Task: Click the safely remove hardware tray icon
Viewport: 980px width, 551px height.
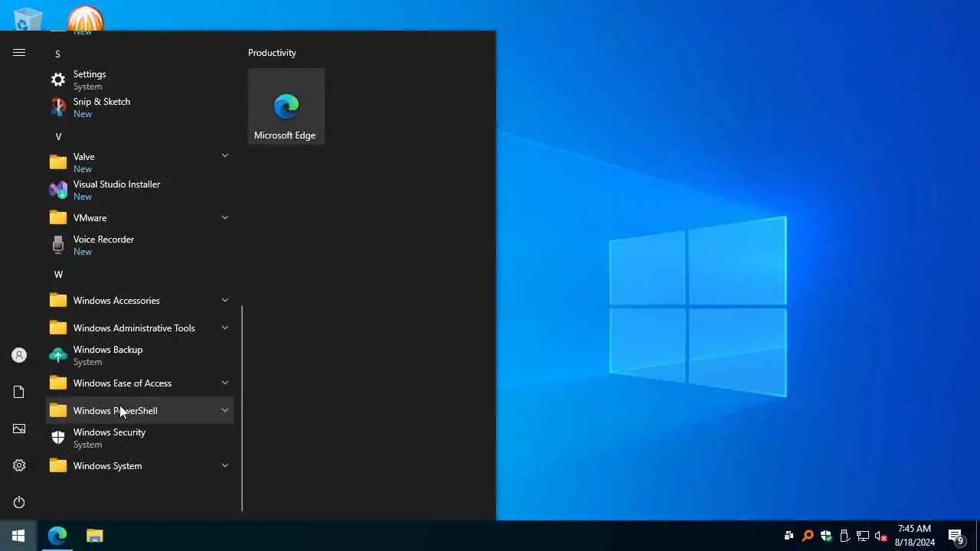Action: [844, 536]
